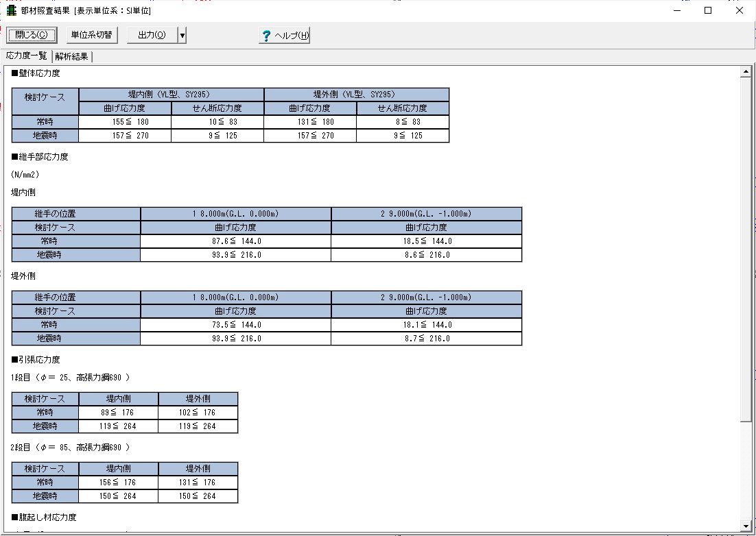Switch units with 単位系切替 button
This screenshot has width=756, height=536.
92,35
